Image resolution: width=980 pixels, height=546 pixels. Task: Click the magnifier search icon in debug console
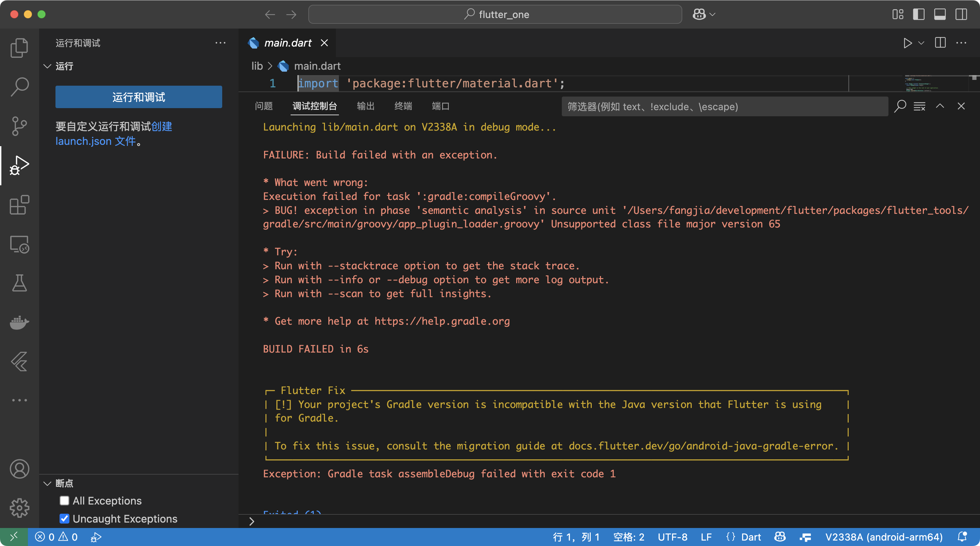click(x=900, y=107)
